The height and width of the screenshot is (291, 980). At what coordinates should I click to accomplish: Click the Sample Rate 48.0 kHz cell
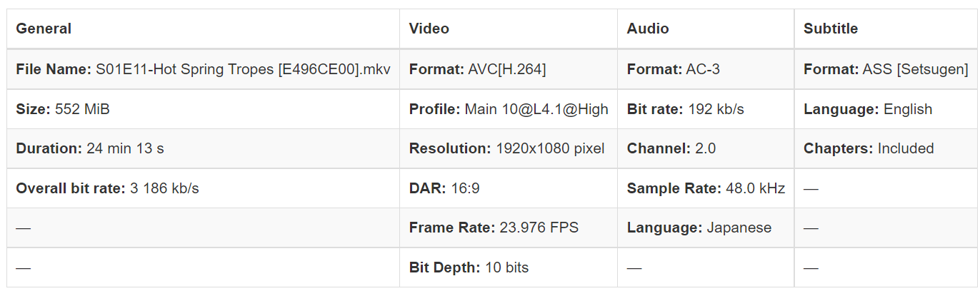(x=706, y=189)
